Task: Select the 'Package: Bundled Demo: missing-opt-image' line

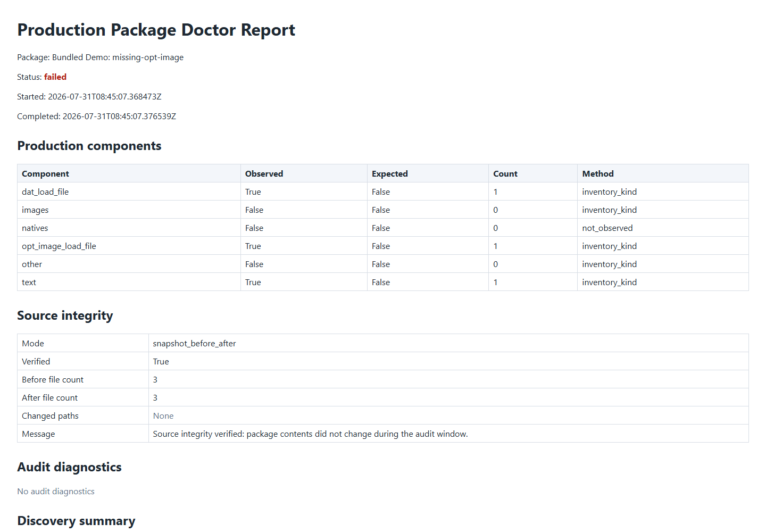Action: (100, 57)
